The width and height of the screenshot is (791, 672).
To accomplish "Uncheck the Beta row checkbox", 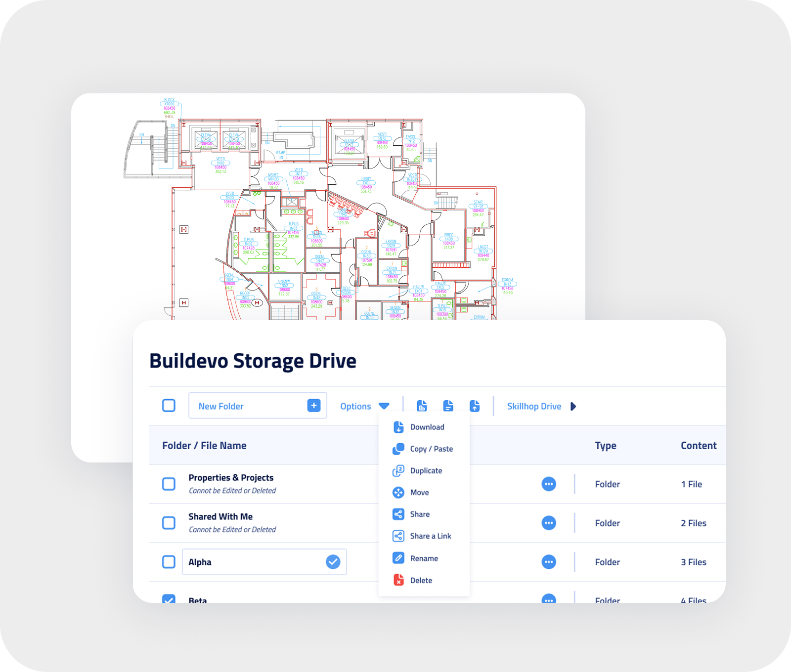I will coord(169,599).
